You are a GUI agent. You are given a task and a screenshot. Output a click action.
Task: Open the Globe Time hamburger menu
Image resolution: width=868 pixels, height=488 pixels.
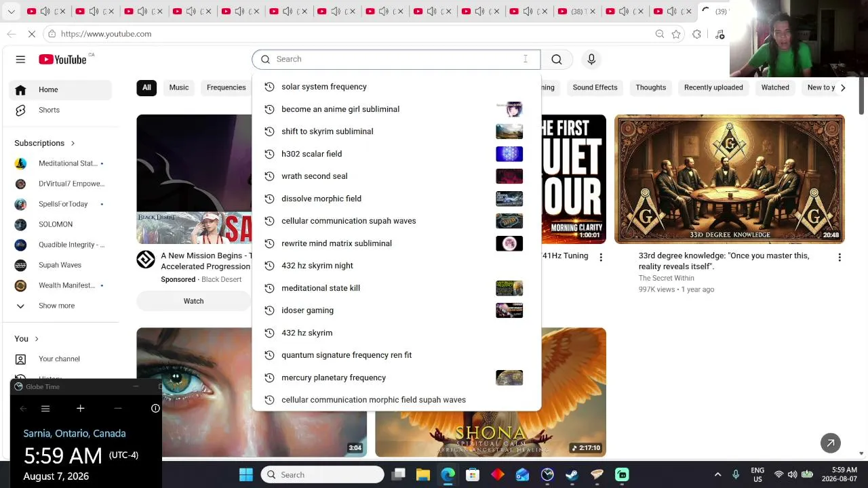pyautogui.click(x=45, y=409)
